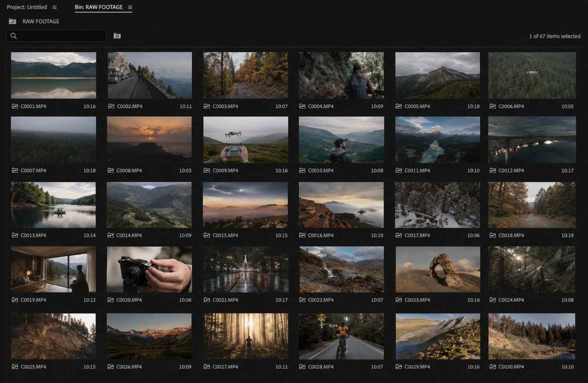
Task: Select the C0014.MP4 green valley thumbnail
Action: click(149, 205)
